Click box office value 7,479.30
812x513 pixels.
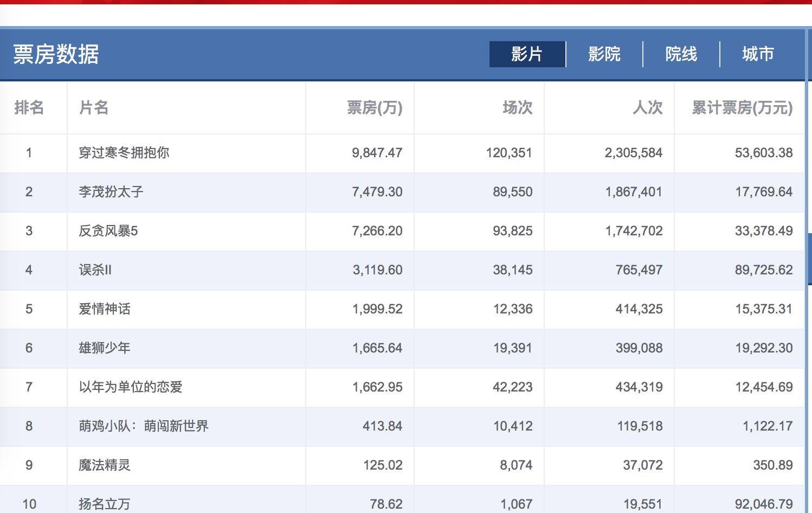(377, 192)
